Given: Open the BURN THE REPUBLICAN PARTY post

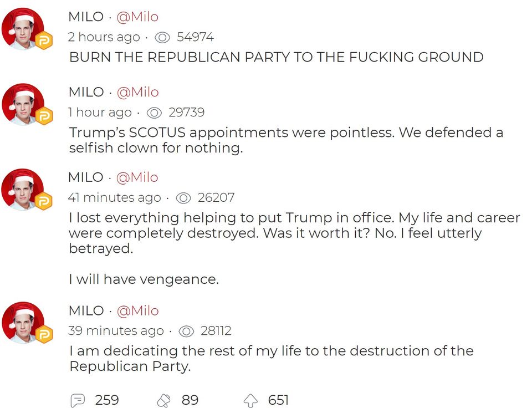Looking at the screenshot, I should pyautogui.click(x=276, y=57).
